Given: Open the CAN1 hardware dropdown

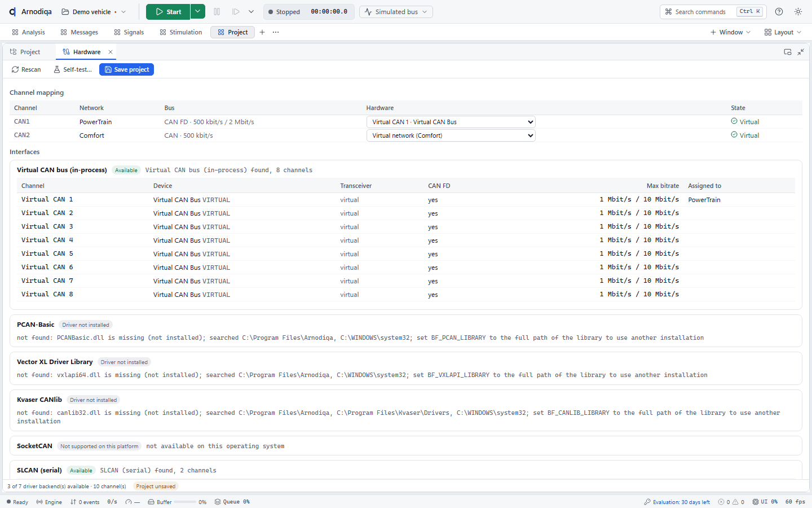Looking at the screenshot, I should [x=451, y=122].
